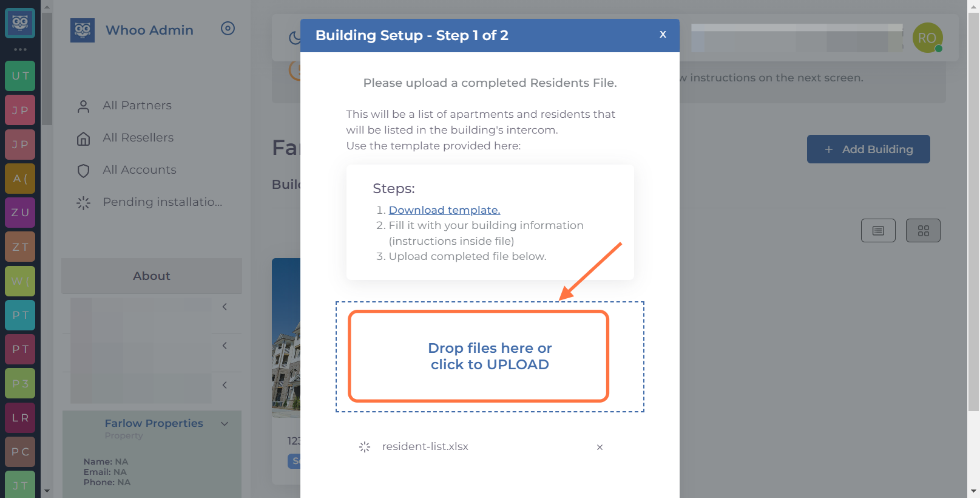Open the P3 workspace tile
The height and width of the screenshot is (498, 980).
(20, 383)
